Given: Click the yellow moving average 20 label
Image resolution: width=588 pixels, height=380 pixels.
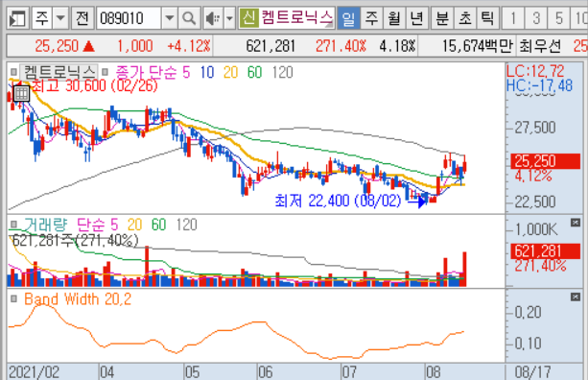Looking at the screenshot, I should pos(230,72).
